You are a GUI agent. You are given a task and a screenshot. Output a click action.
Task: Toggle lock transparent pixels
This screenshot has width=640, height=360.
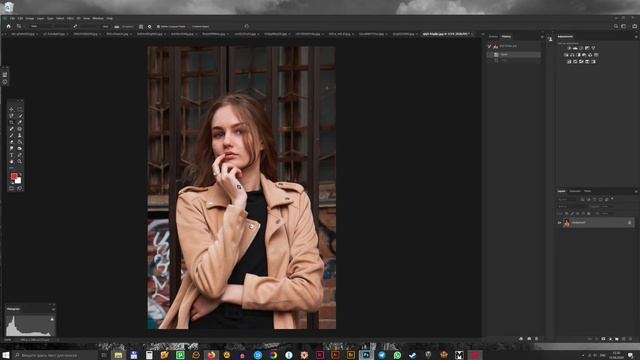tap(567, 213)
